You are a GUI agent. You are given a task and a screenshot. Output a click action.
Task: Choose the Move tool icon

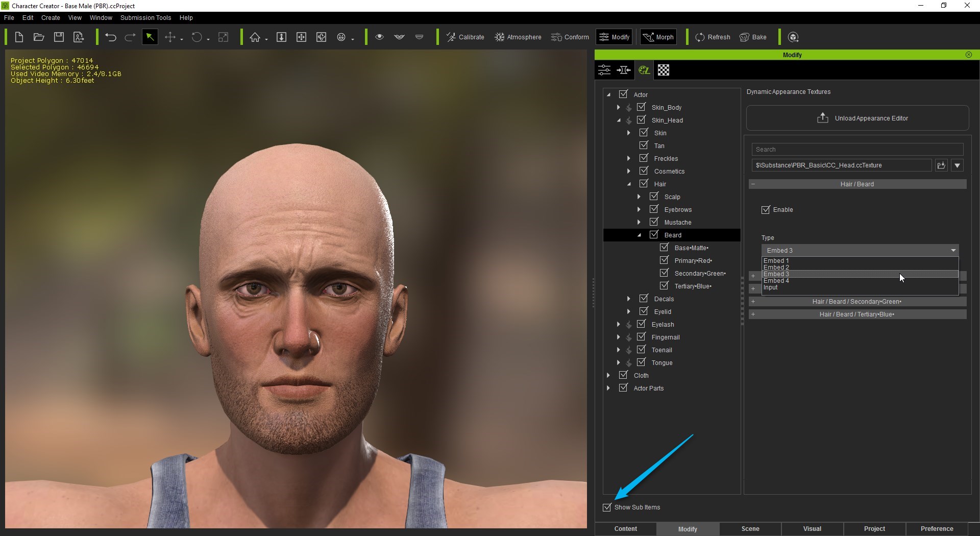coord(170,37)
